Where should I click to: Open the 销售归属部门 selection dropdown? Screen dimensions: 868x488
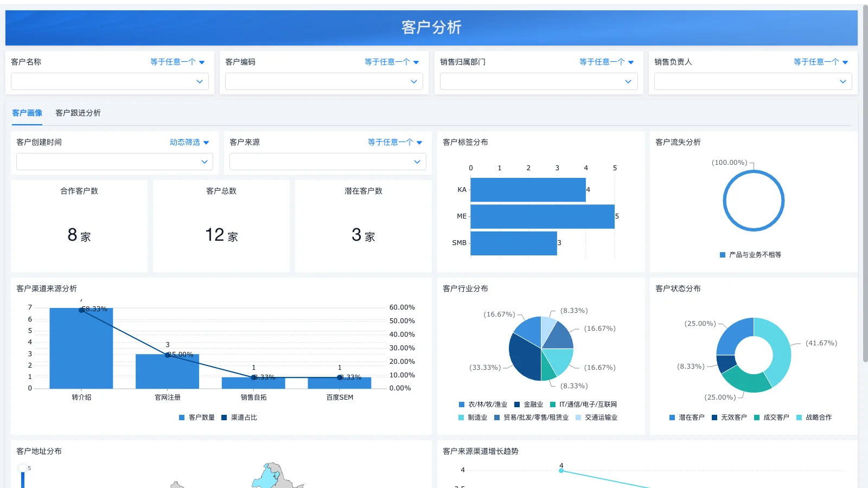click(x=538, y=81)
